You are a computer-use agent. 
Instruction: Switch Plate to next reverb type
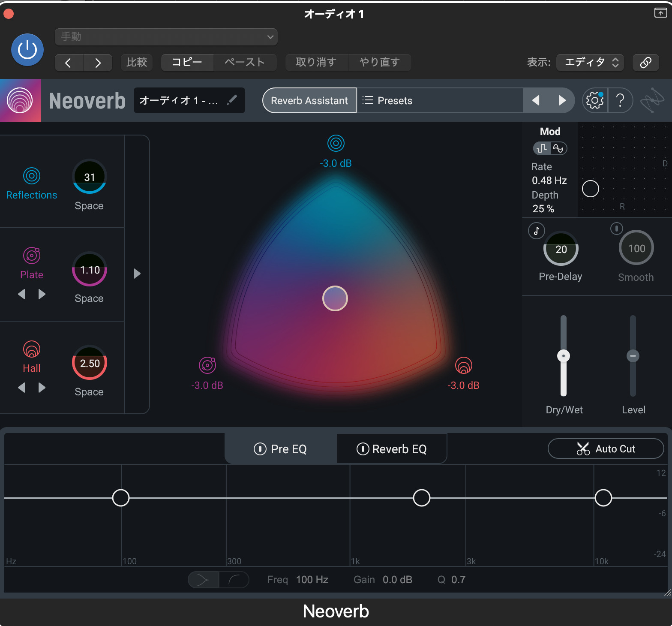(x=42, y=294)
